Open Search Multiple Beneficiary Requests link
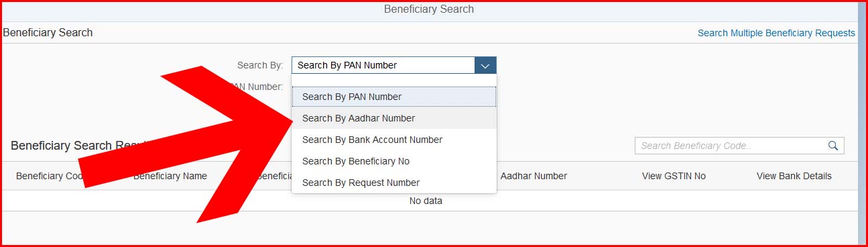The width and height of the screenshot is (868, 247). [776, 33]
